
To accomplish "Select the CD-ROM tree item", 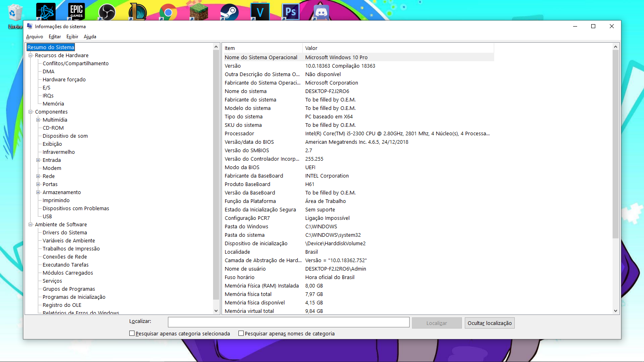I will [x=53, y=128].
